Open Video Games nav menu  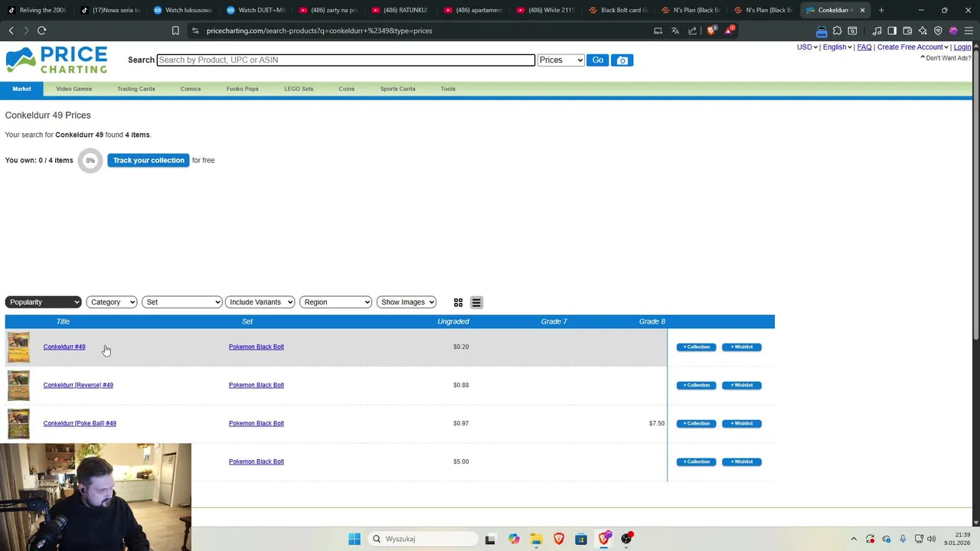73,89
